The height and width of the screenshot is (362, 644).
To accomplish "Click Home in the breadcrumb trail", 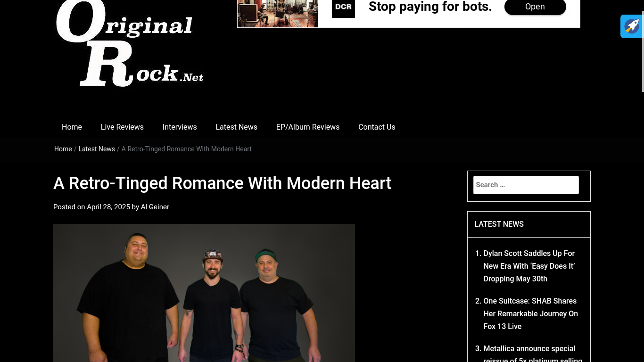I will (63, 149).
